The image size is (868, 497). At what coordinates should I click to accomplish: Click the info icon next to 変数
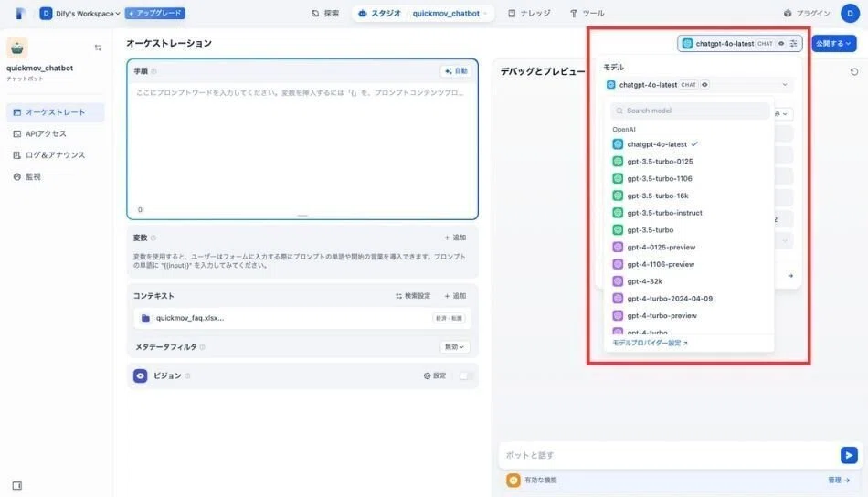(x=153, y=238)
